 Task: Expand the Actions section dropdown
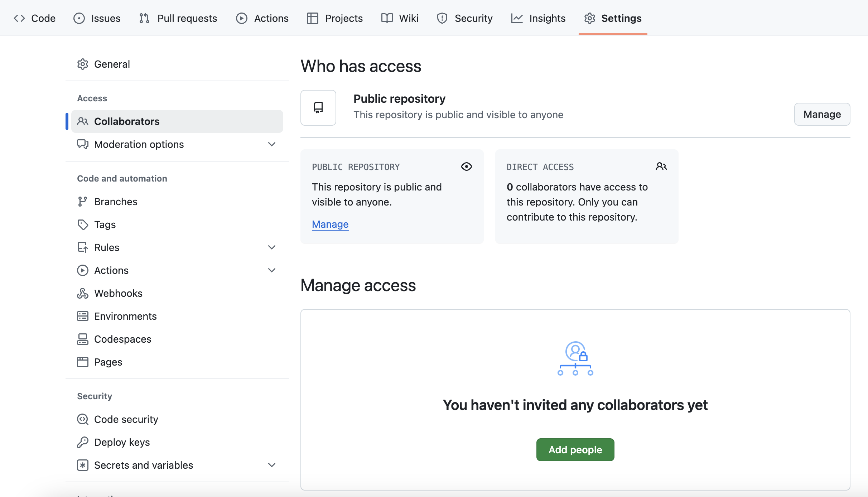(272, 270)
